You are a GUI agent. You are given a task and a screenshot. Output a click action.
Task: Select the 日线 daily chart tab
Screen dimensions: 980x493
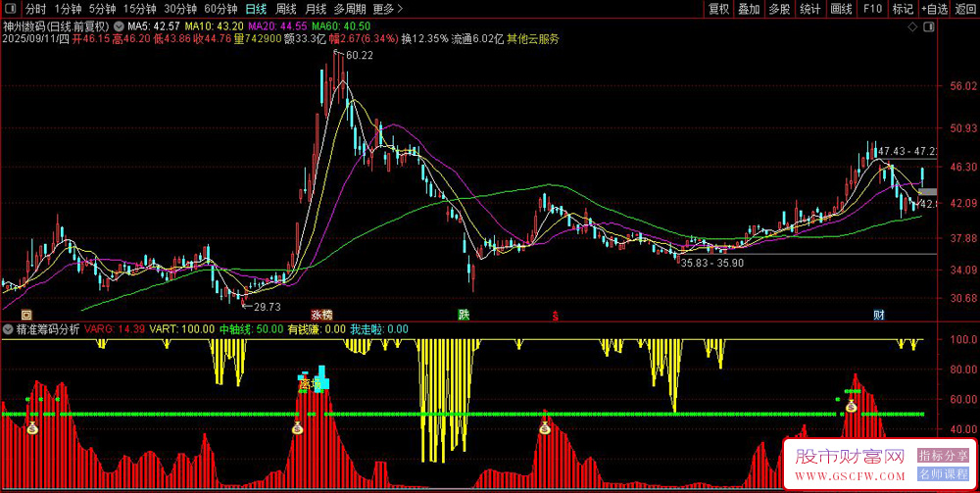point(255,9)
